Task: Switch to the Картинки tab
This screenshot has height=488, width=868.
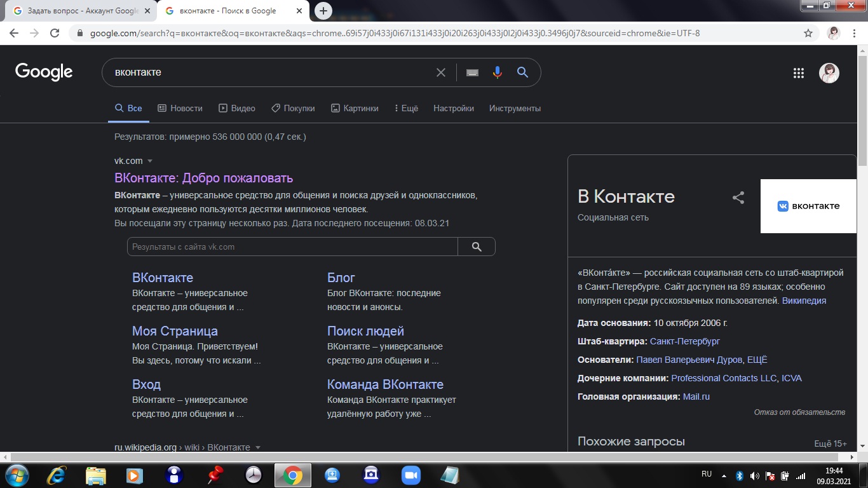Action: pyautogui.click(x=355, y=108)
